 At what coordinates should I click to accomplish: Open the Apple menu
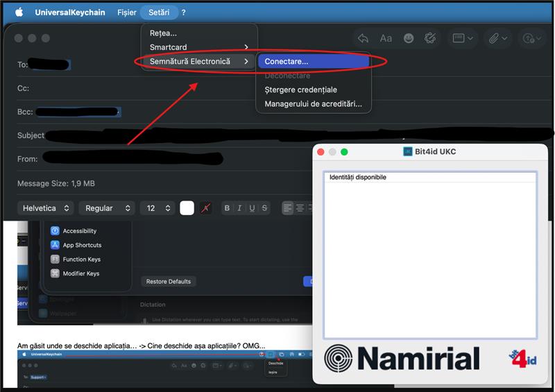19,12
